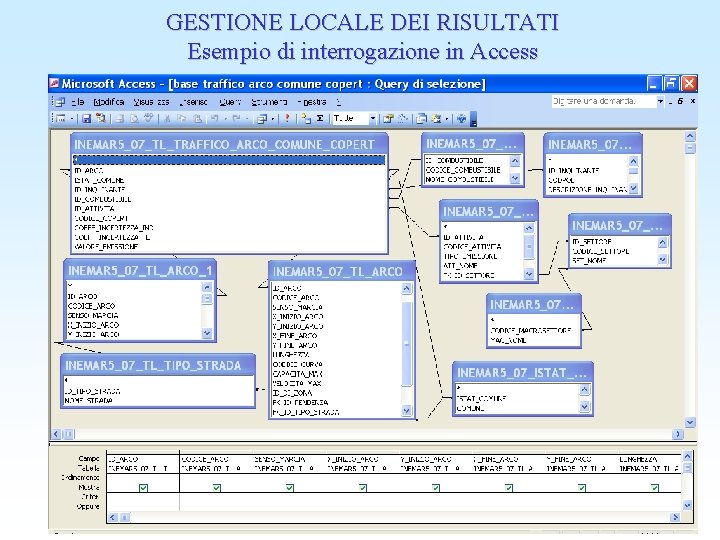The width and height of the screenshot is (720, 540).
Task: Click the Spelling check icon
Action: (149, 118)
